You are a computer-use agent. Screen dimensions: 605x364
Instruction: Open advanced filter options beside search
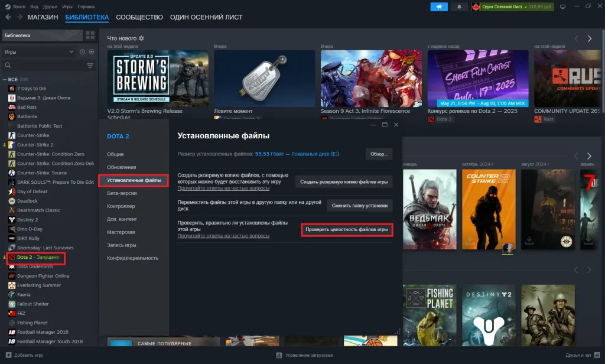click(90, 65)
